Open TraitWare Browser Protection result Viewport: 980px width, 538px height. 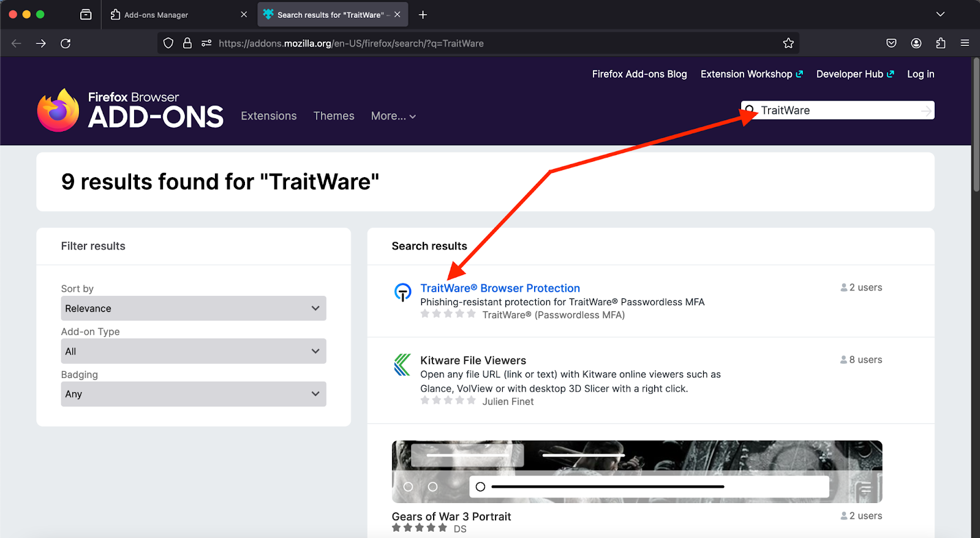pos(500,288)
